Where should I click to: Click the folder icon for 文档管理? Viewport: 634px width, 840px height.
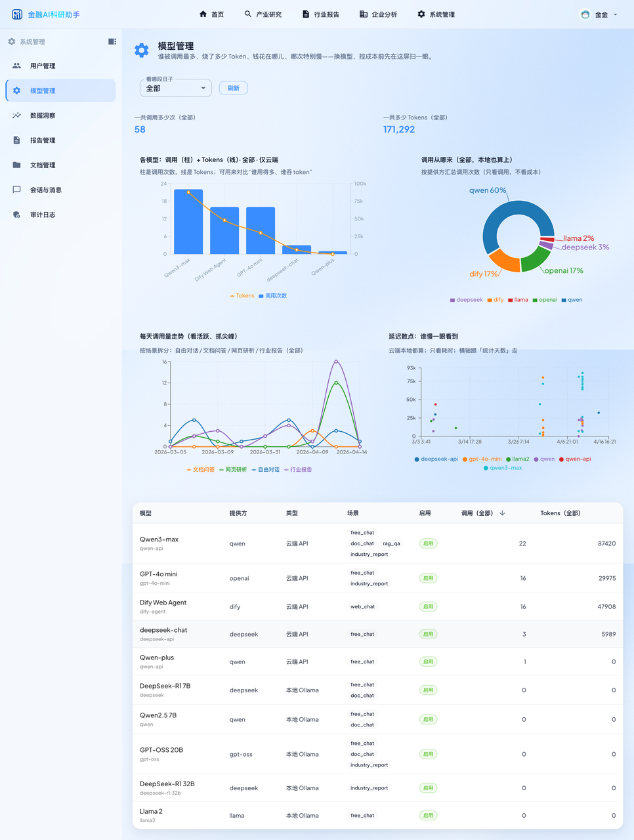point(16,165)
